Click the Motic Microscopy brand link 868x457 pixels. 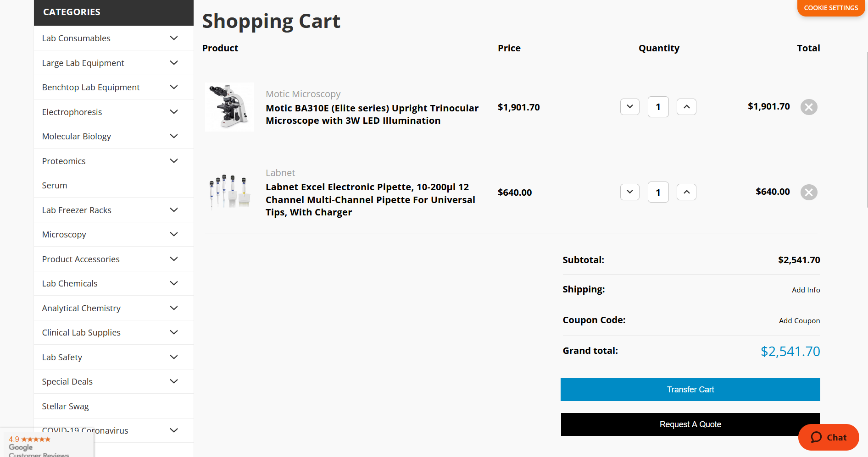[x=303, y=94]
